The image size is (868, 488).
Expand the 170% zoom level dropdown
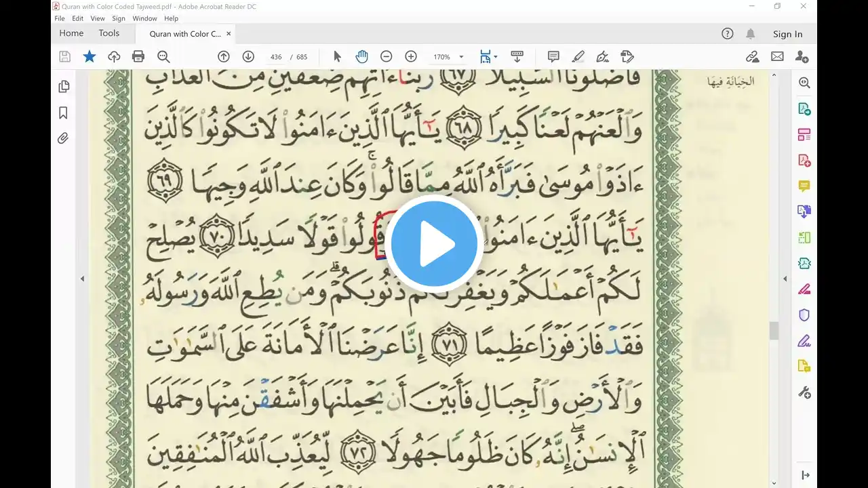click(x=462, y=57)
